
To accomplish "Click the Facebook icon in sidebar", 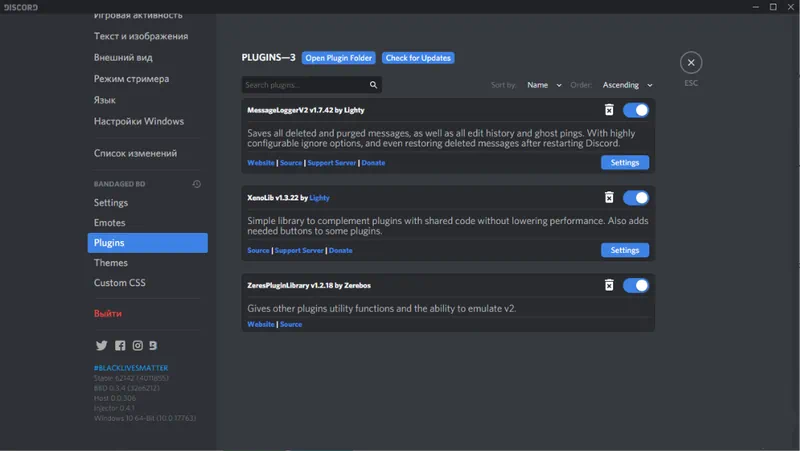I will pyautogui.click(x=120, y=345).
